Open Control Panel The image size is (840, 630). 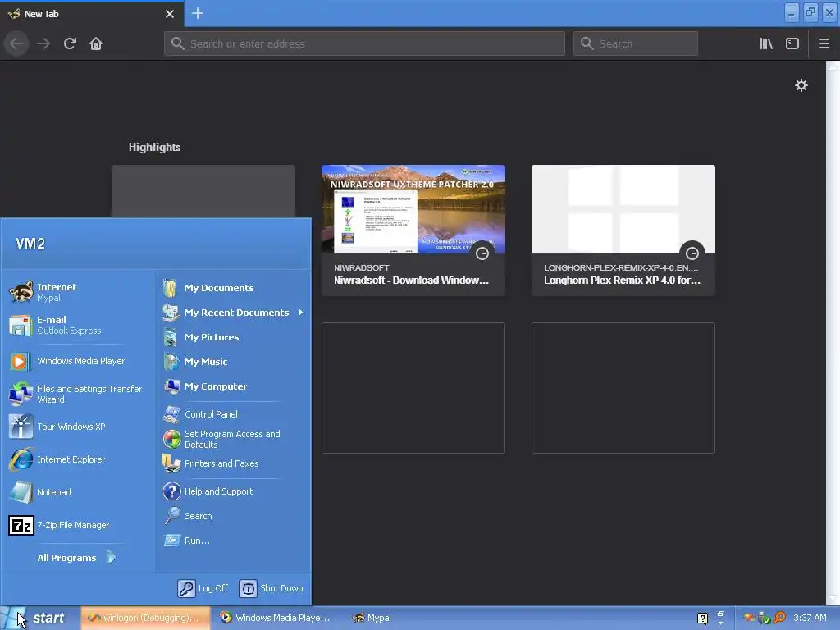pyautogui.click(x=234, y=414)
